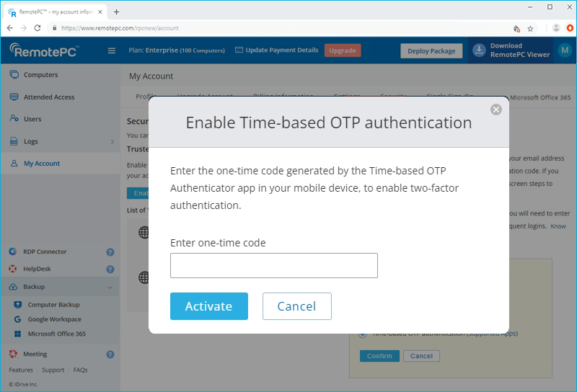The width and height of the screenshot is (577, 392).
Task: Cancel the OTP authentication dialog
Action: [x=296, y=306]
